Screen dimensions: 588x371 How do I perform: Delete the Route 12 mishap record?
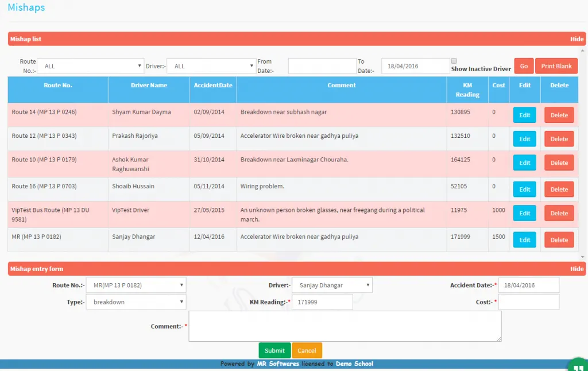pos(559,139)
